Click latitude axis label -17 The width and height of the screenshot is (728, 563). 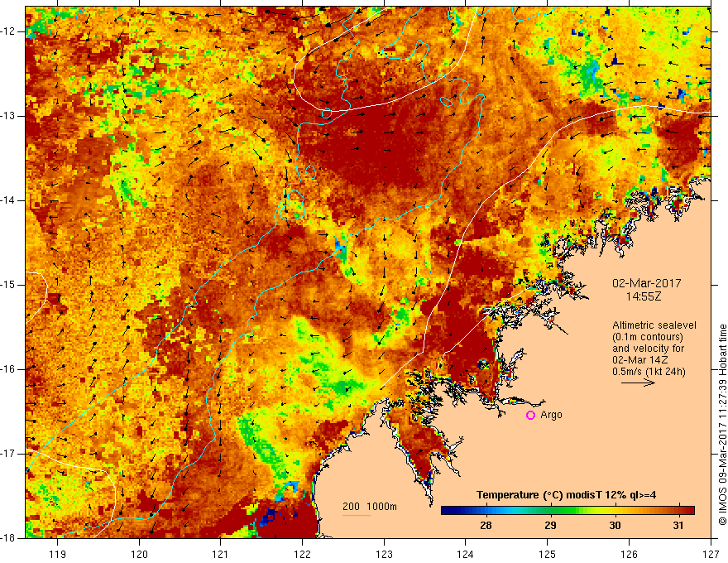[x=9, y=454]
